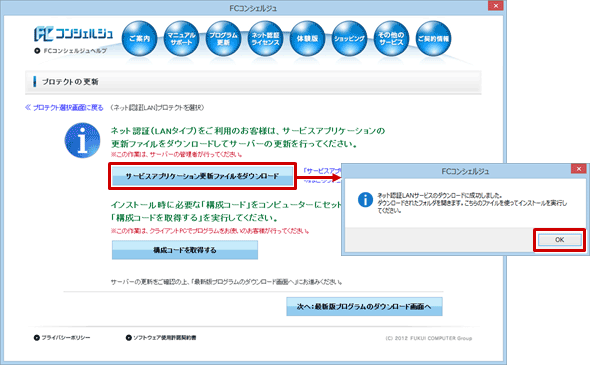Select the ネット認証ライセンス bubble icon

tap(265, 39)
